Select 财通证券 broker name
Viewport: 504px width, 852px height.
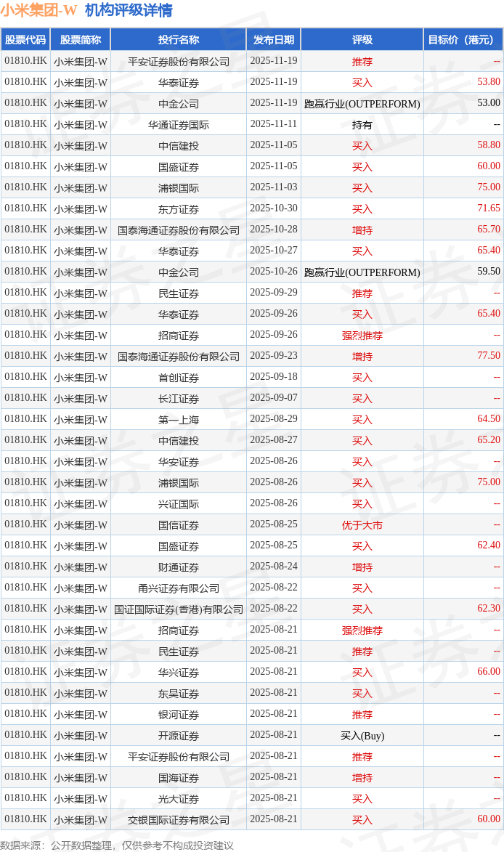tap(178, 567)
